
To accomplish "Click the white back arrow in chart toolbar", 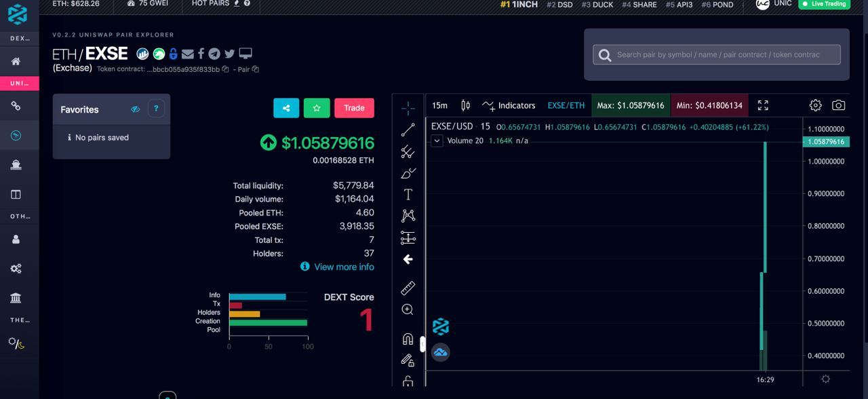I will click(408, 259).
